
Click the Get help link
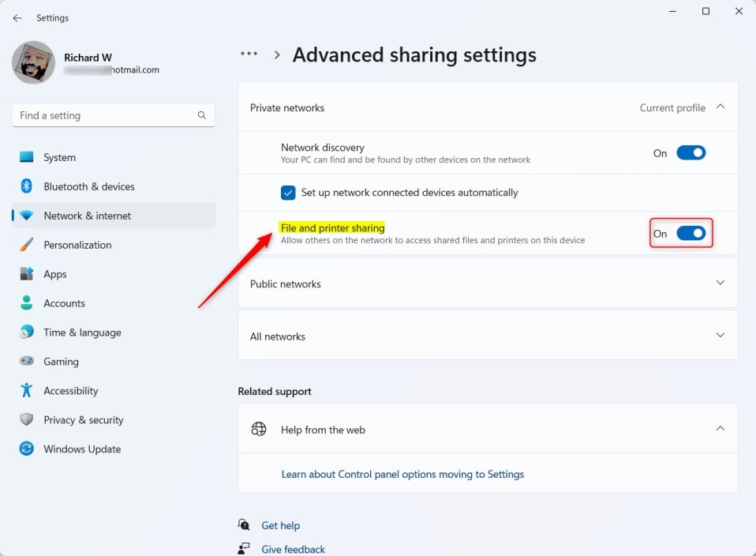point(280,526)
